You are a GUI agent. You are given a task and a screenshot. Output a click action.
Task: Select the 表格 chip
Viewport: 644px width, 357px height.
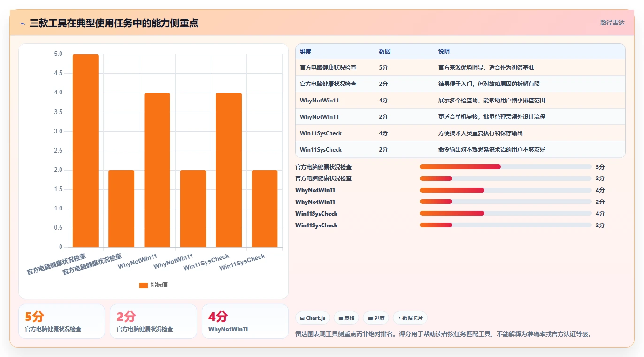(346, 318)
